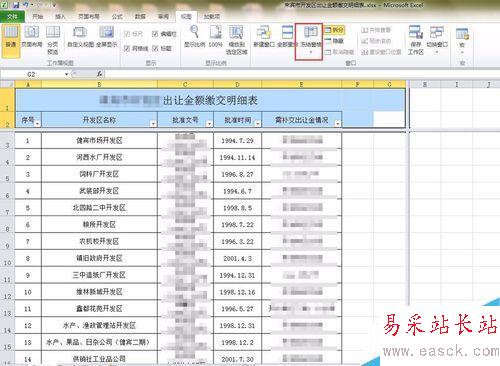Click 并排查看 (View Side by Side)
The height and width of the screenshot is (366, 500).
tap(376, 30)
